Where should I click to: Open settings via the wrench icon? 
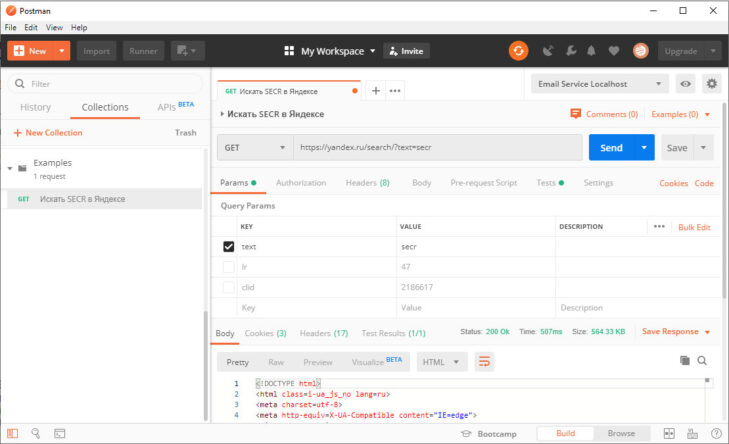(570, 50)
